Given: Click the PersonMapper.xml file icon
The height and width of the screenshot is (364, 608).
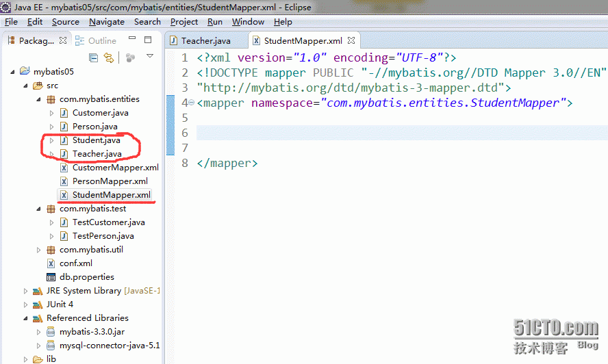Looking at the screenshot, I should click(64, 181).
